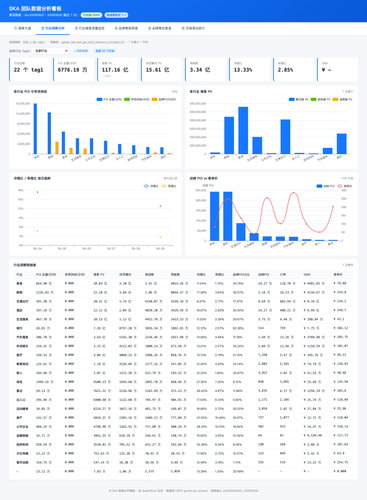
Task: Open the 行业洞察分析 tab
Action: (x=53, y=28)
